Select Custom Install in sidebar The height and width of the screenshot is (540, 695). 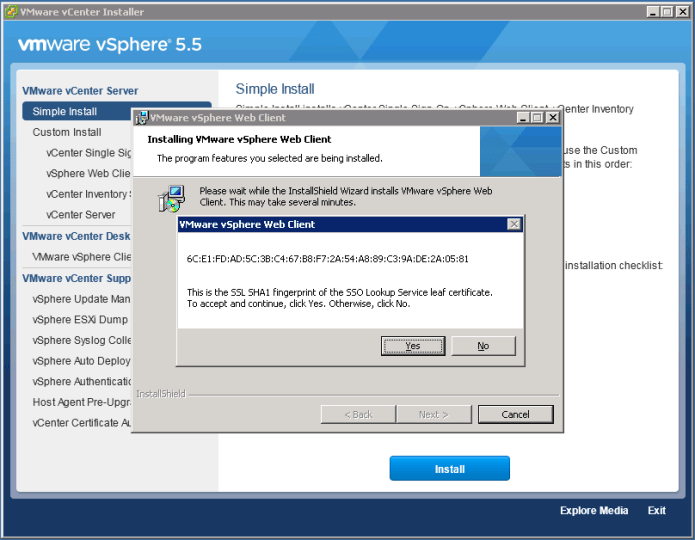click(67, 132)
